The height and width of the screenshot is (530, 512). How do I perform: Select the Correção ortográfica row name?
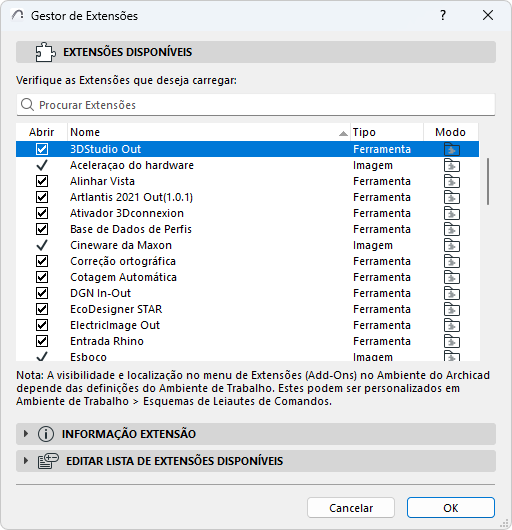tap(123, 261)
